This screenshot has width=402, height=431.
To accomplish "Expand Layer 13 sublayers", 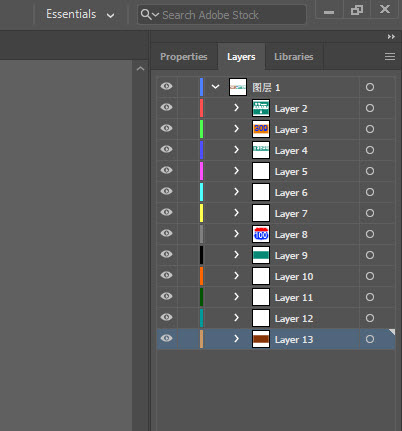I will 236,339.
